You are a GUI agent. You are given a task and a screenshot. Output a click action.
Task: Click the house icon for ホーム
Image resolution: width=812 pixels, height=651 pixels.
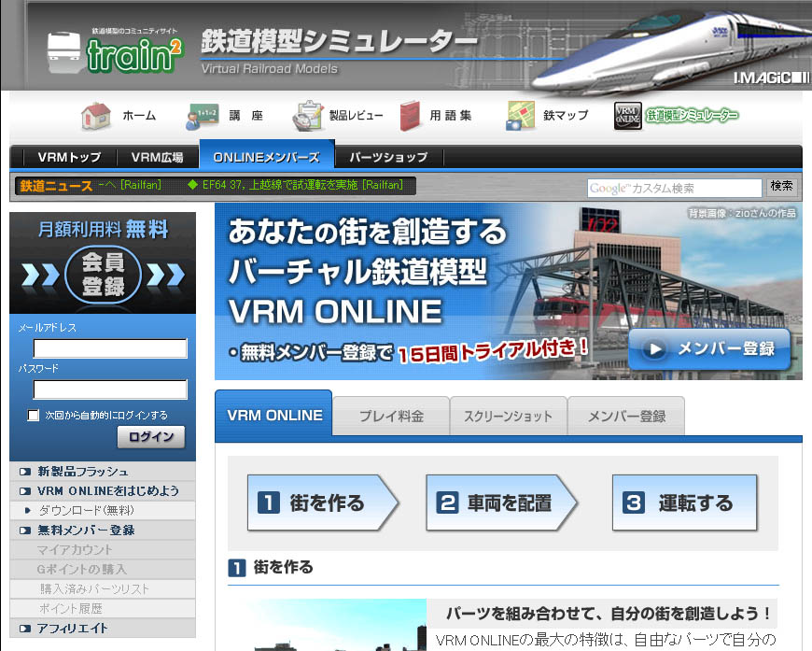point(96,116)
